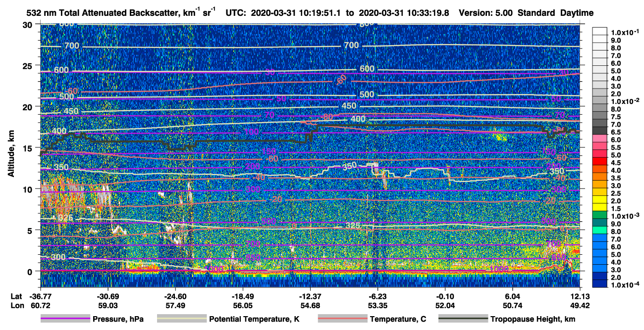Click the longitude value '56.05'

242,305
